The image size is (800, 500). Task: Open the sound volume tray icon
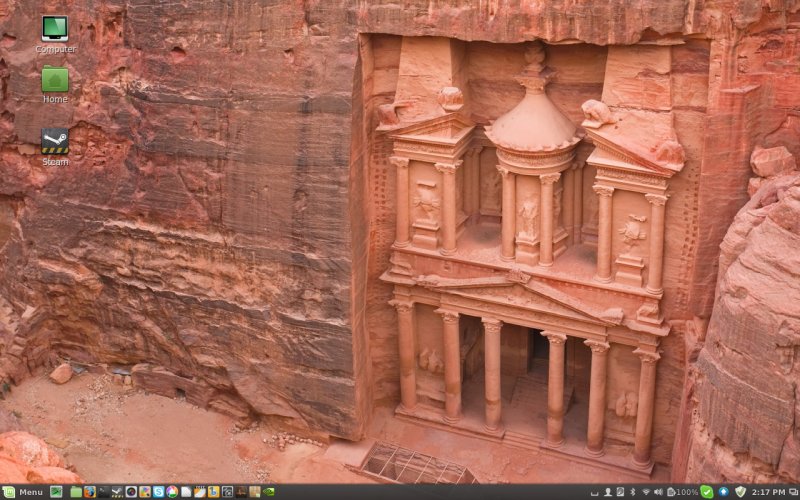point(658,492)
